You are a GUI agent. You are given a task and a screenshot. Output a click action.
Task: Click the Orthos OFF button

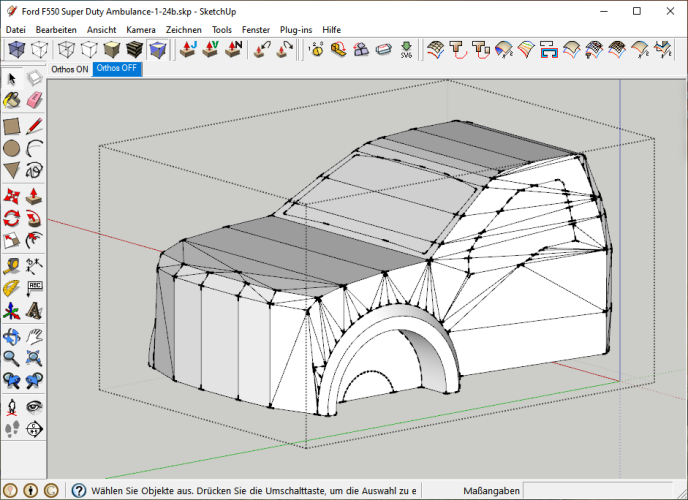pos(117,68)
